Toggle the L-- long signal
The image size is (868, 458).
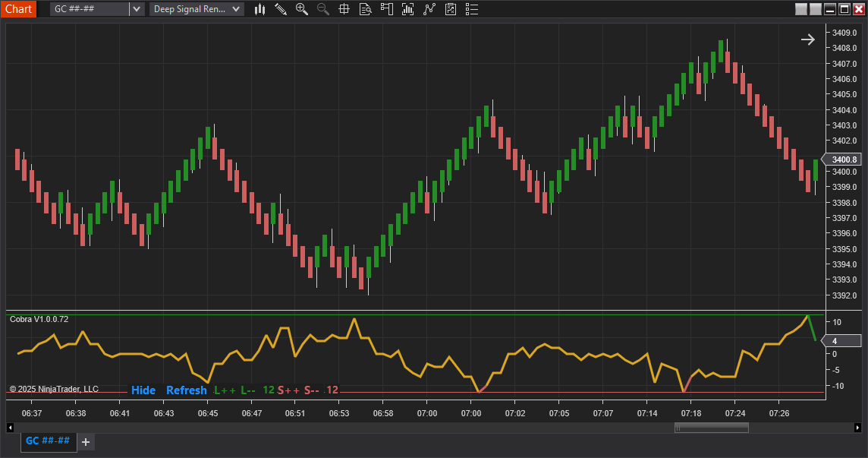[248, 390]
